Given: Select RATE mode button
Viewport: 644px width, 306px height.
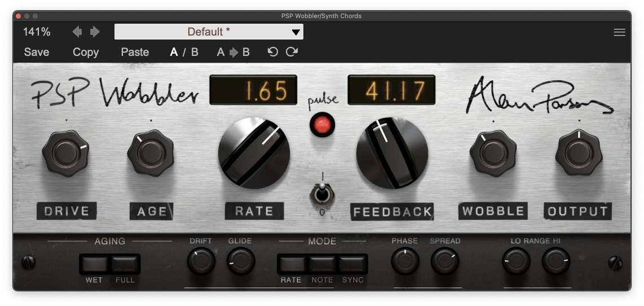Looking at the screenshot, I should point(292,264).
